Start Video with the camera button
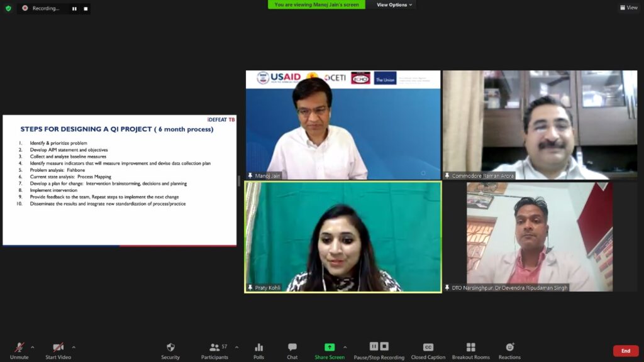 pos(58,348)
